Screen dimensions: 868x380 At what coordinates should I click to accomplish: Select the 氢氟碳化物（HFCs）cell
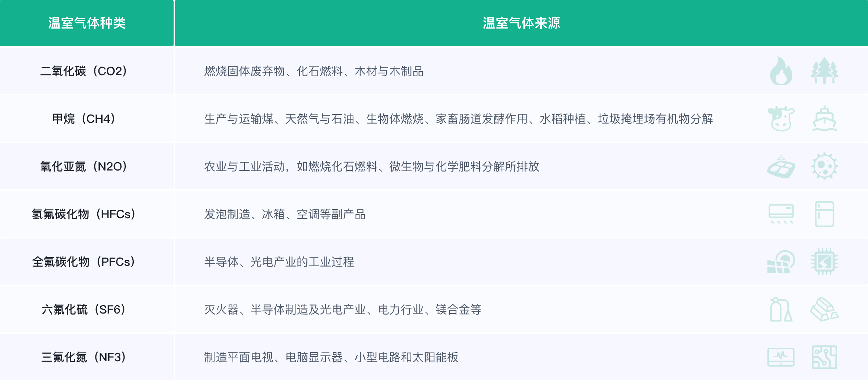[x=87, y=214]
